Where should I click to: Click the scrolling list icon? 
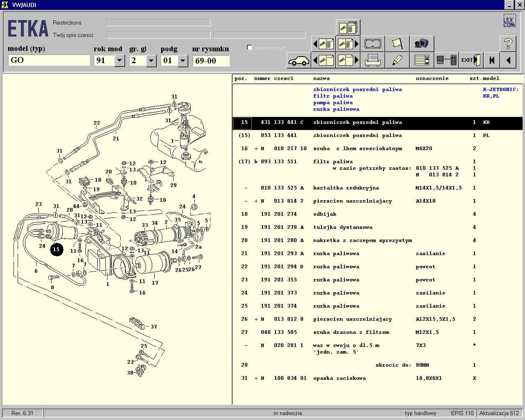point(421,60)
